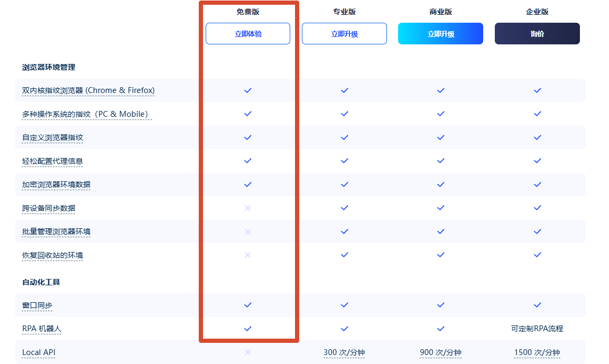Click 免费版 cross icon for 批量管理浏览器环境 row
The width and height of the screenshot is (609, 364).
[x=248, y=232]
